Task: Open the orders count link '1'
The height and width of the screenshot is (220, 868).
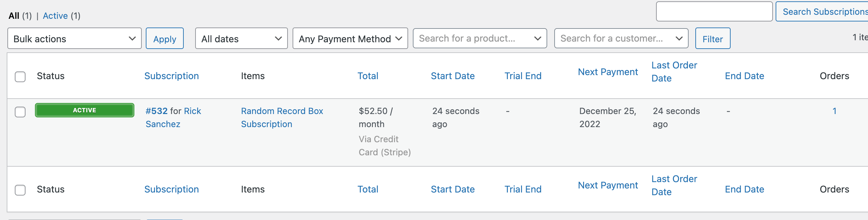Action: [x=834, y=111]
